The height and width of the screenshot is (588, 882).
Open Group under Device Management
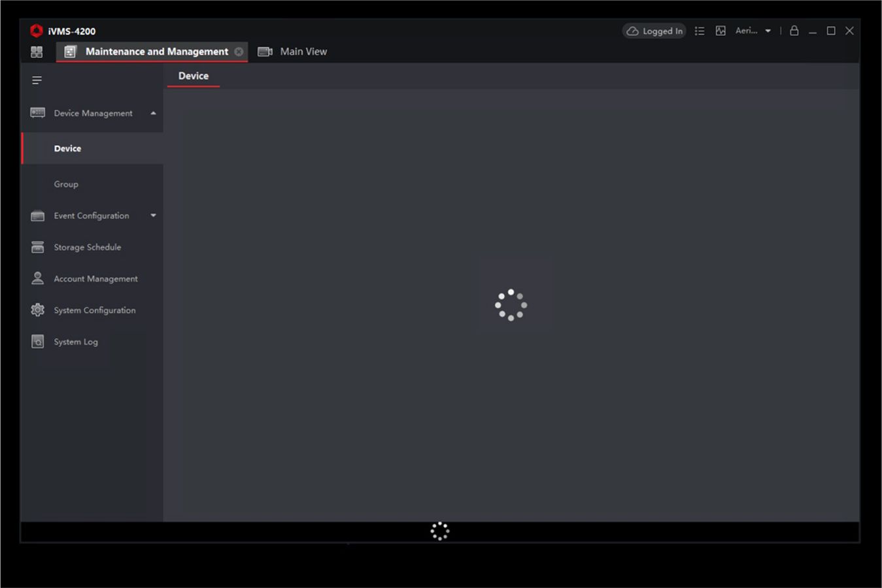[x=66, y=184]
